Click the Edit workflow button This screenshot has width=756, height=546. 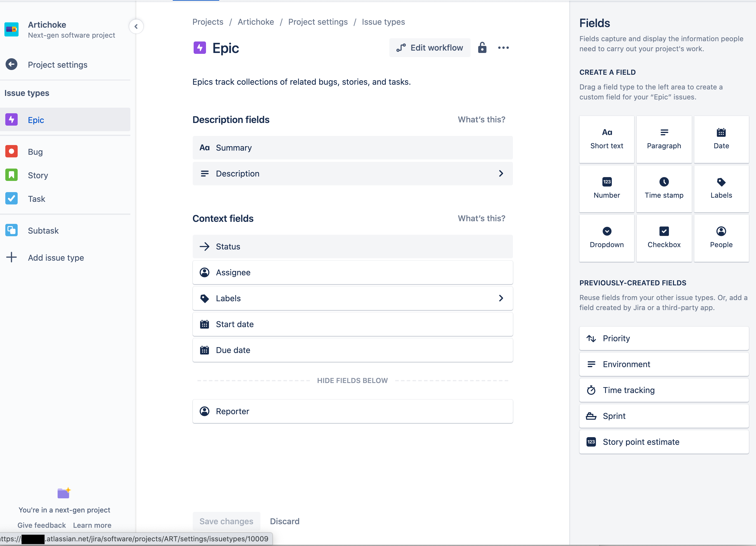click(x=429, y=48)
